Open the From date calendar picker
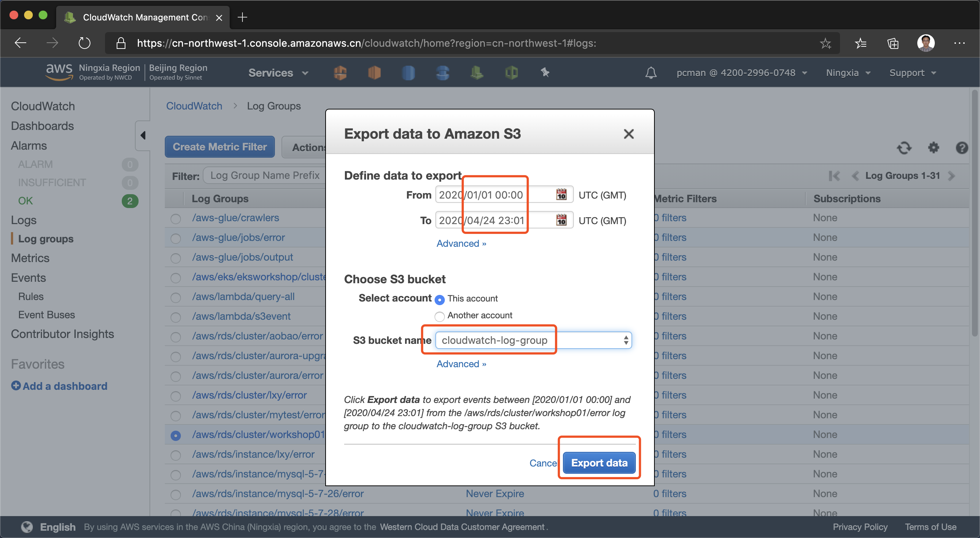Screen dimensions: 980x538 point(561,195)
